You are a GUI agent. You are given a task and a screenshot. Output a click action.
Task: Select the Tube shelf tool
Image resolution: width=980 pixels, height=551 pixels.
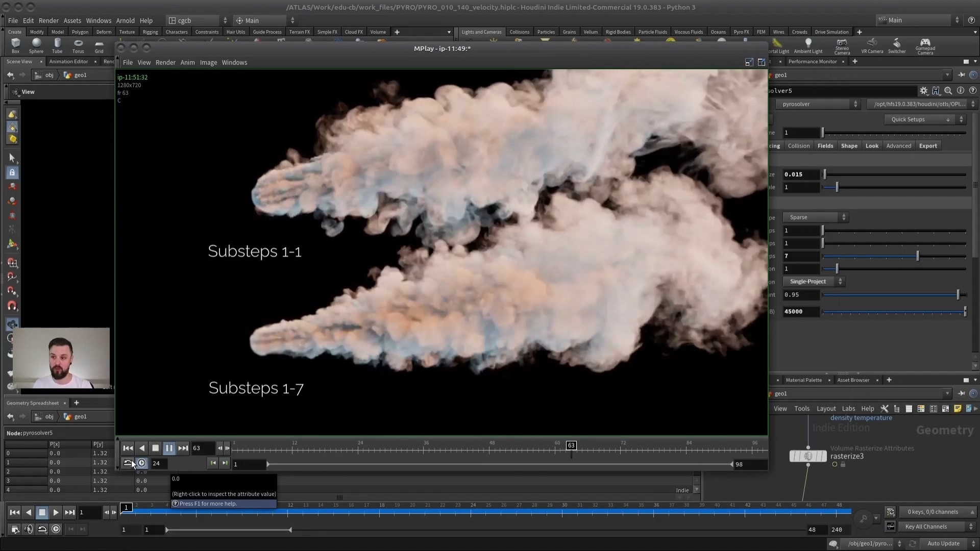tap(57, 45)
